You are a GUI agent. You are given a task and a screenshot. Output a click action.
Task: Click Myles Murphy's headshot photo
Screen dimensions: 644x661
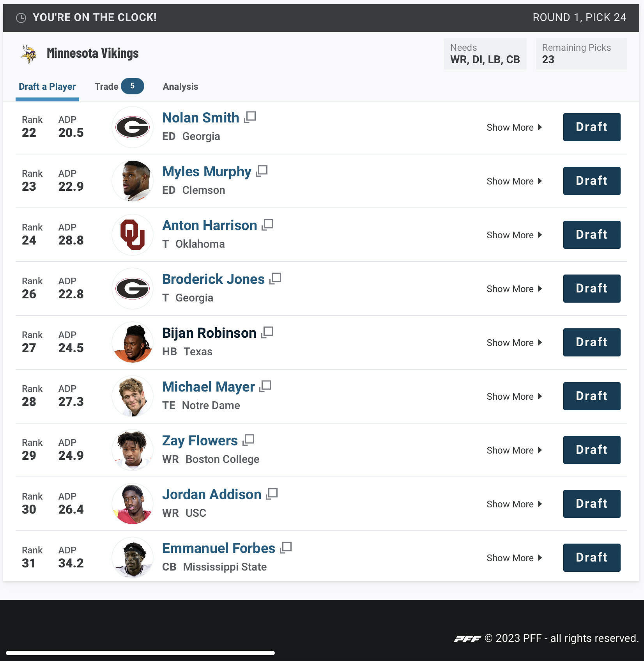coord(133,181)
